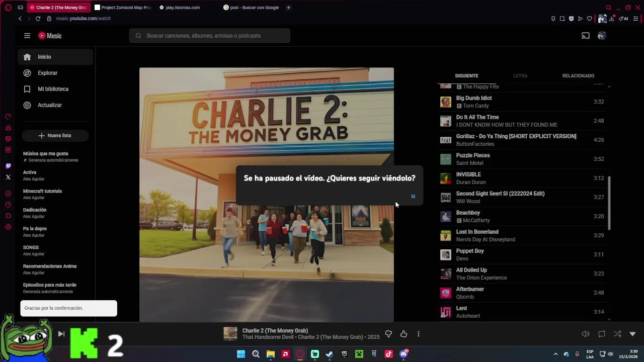Play Do It All The Time from queue

(x=522, y=121)
